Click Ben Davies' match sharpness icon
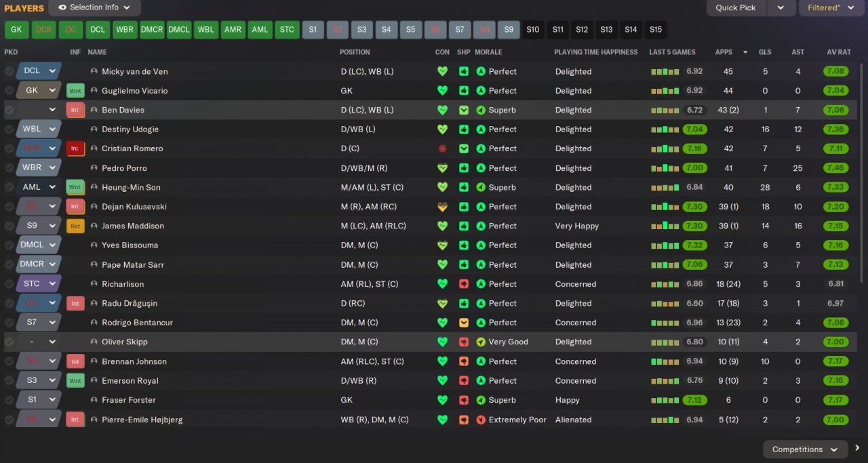Image resolution: width=868 pixels, height=463 pixels. point(464,110)
